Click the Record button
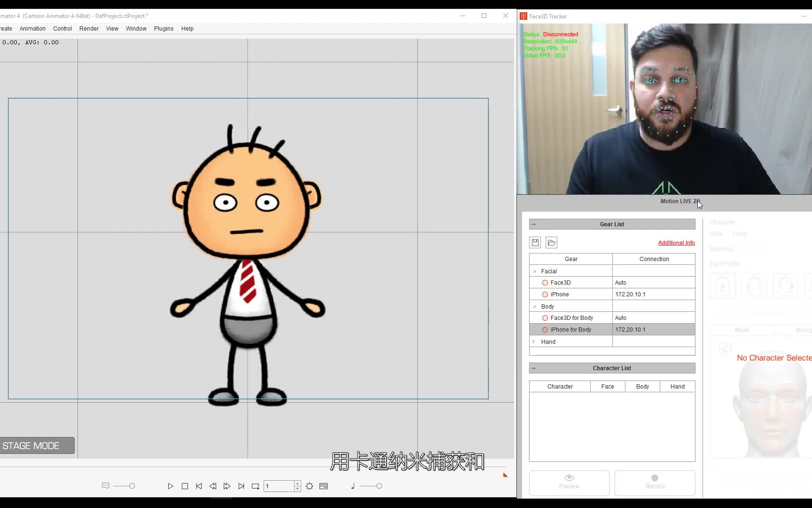 pyautogui.click(x=655, y=483)
